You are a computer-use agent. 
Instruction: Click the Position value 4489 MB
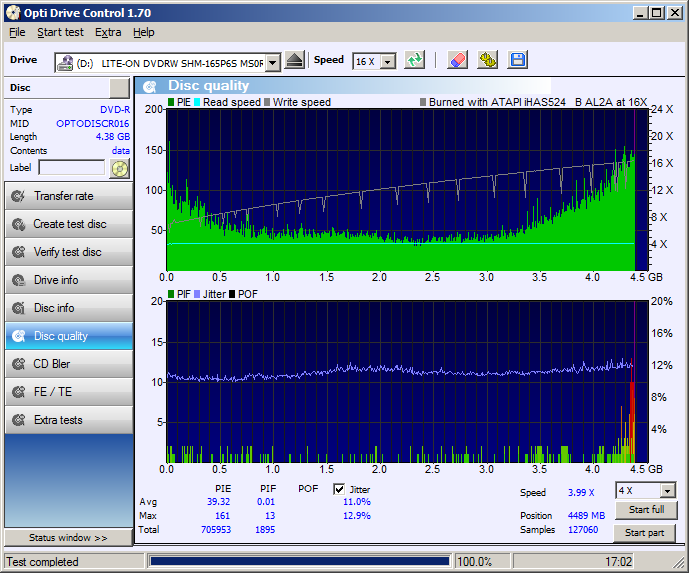click(586, 515)
